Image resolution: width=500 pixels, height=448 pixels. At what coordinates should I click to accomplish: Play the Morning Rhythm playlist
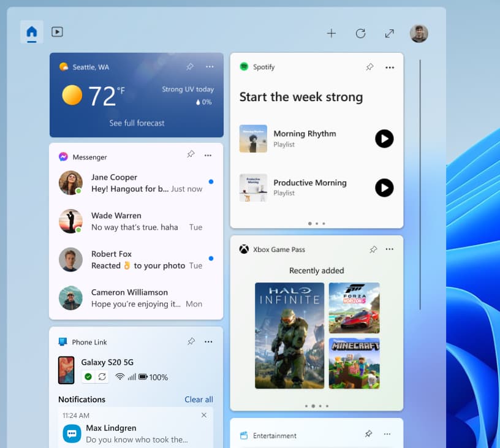[384, 139]
